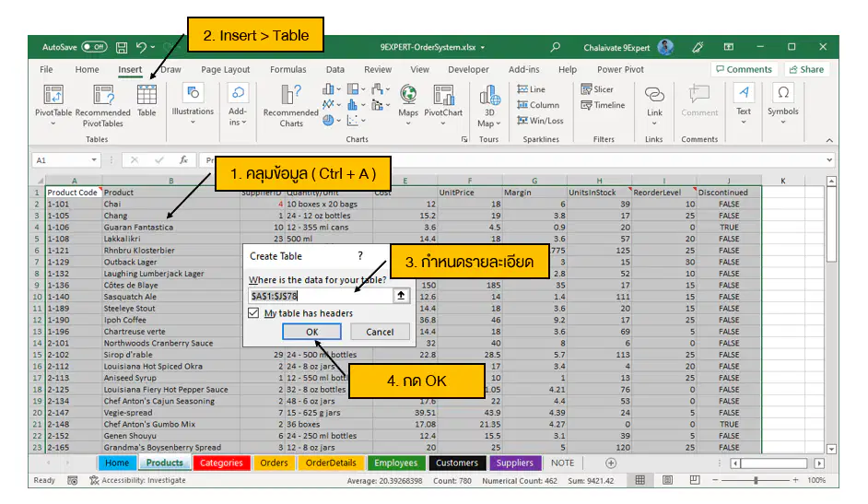The height and width of the screenshot is (504, 868).
Task: Insert a Timeline filter
Action: click(x=603, y=104)
